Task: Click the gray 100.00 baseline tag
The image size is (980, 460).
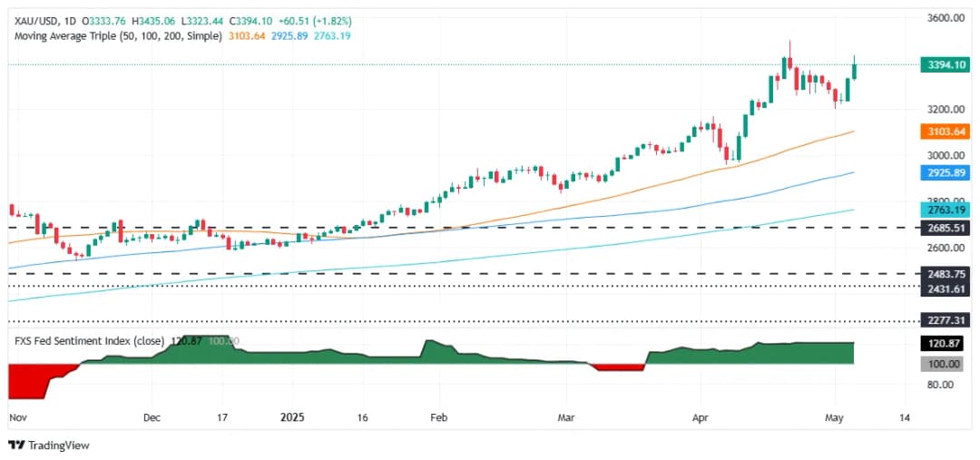Action: click(x=943, y=364)
